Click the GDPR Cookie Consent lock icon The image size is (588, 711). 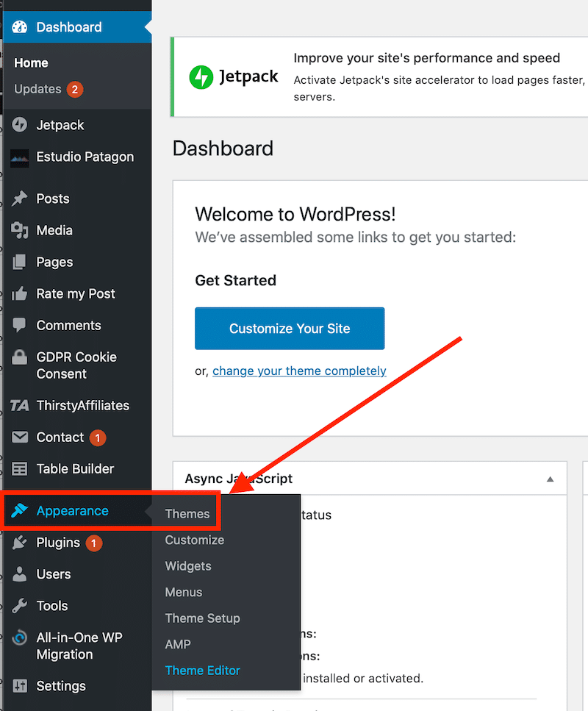(x=20, y=357)
